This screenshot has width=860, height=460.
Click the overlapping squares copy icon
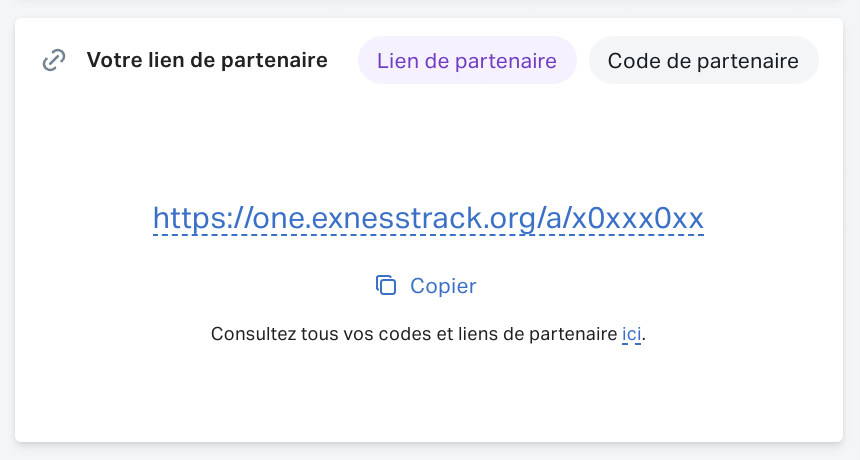[386, 285]
